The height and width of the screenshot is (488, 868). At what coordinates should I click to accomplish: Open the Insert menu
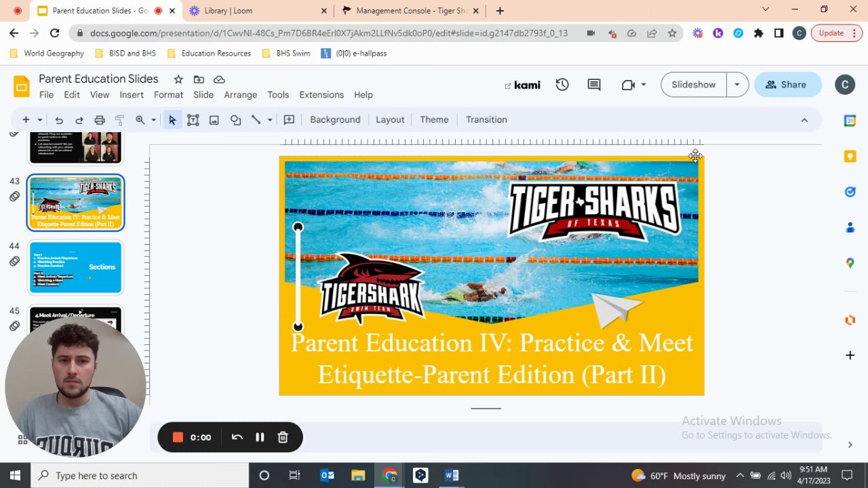132,95
